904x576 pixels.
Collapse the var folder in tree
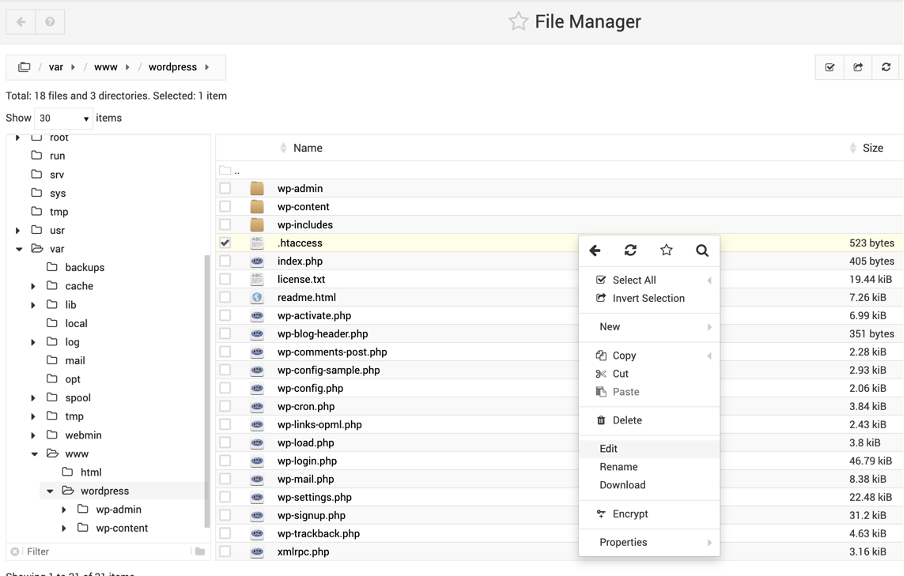(x=19, y=249)
